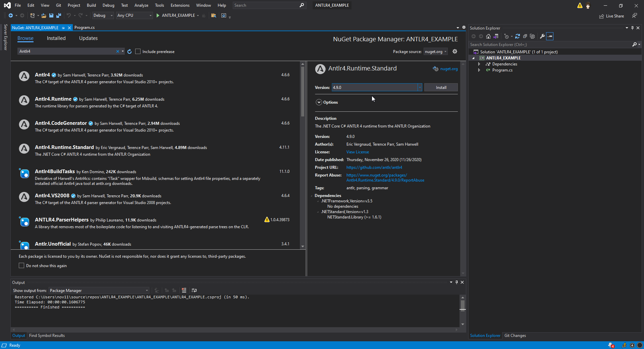Viewport: 644px width, 349px height.
Task: Click the Output panel vertical scrollbar thumb
Action: tap(463, 305)
